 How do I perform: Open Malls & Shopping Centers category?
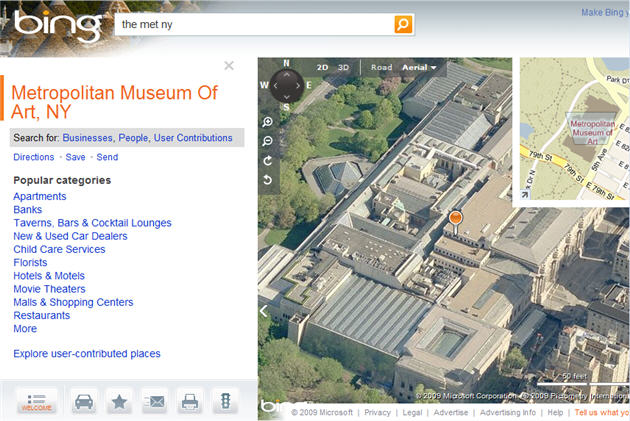(x=73, y=302)
